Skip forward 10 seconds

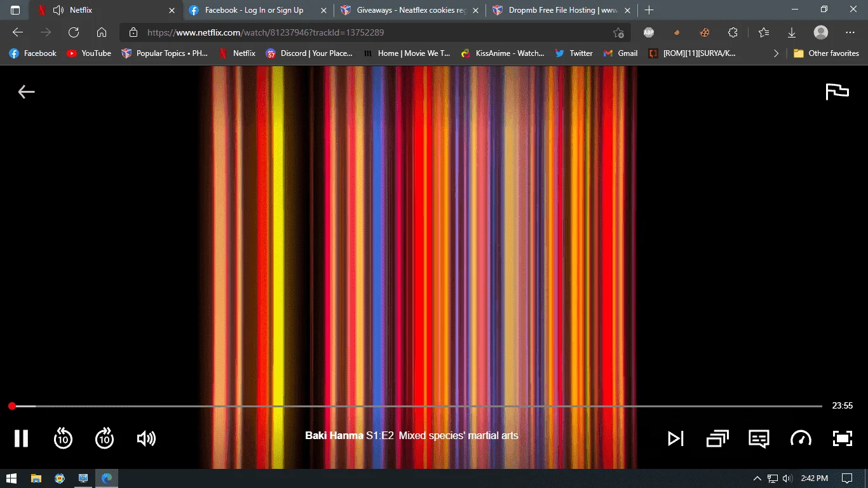click(104, 438)
